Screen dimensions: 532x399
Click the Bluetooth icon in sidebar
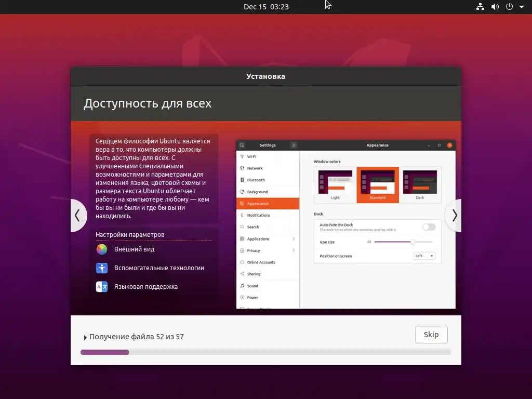coord(242,180)
